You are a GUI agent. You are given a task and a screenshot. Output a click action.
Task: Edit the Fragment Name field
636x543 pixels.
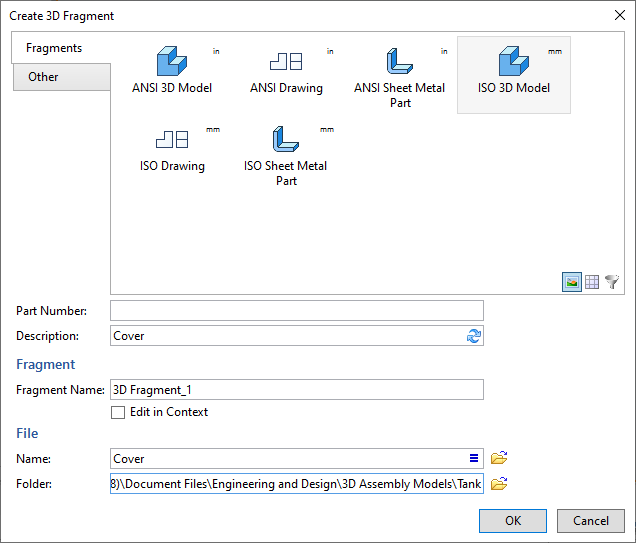point(297,389)
